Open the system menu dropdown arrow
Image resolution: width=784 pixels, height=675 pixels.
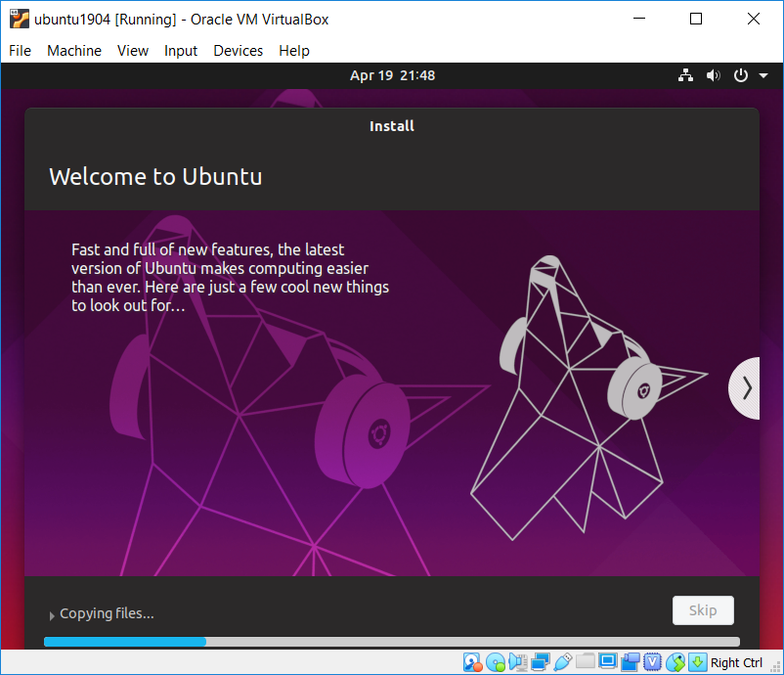(x=763, y=76)
